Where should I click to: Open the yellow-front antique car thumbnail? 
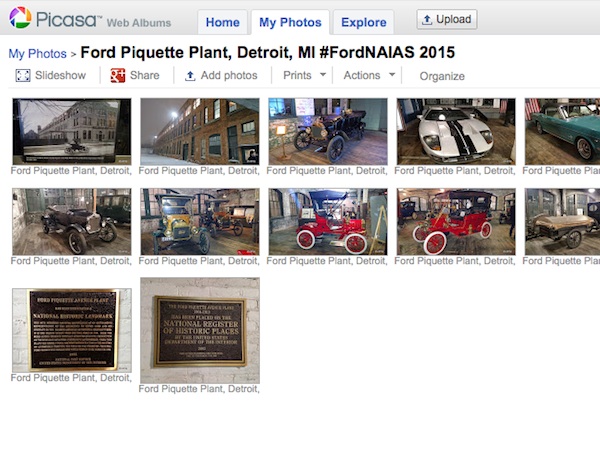coord(200,222)
